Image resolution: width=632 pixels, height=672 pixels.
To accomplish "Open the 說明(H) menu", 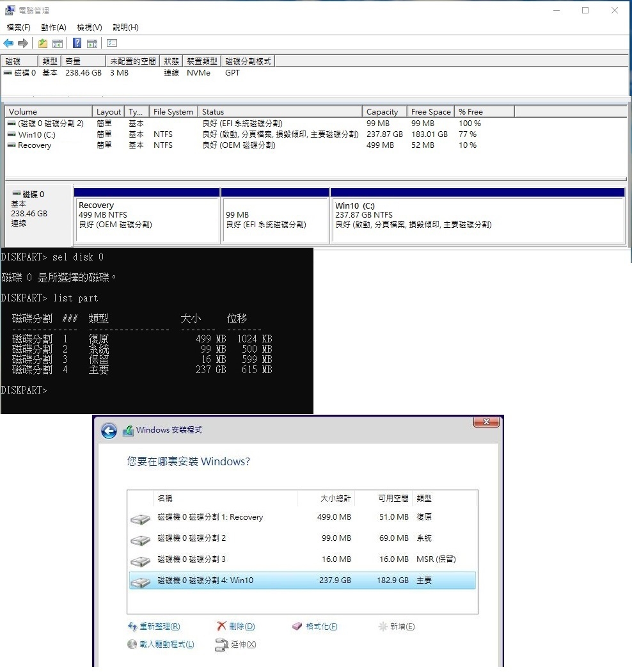I will 125,28.
